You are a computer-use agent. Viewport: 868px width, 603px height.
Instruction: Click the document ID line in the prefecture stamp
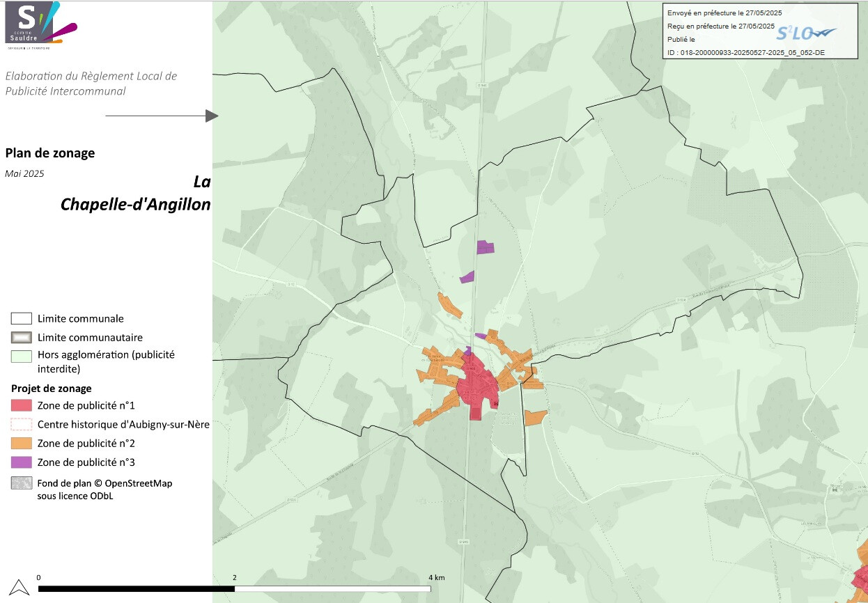745,52
